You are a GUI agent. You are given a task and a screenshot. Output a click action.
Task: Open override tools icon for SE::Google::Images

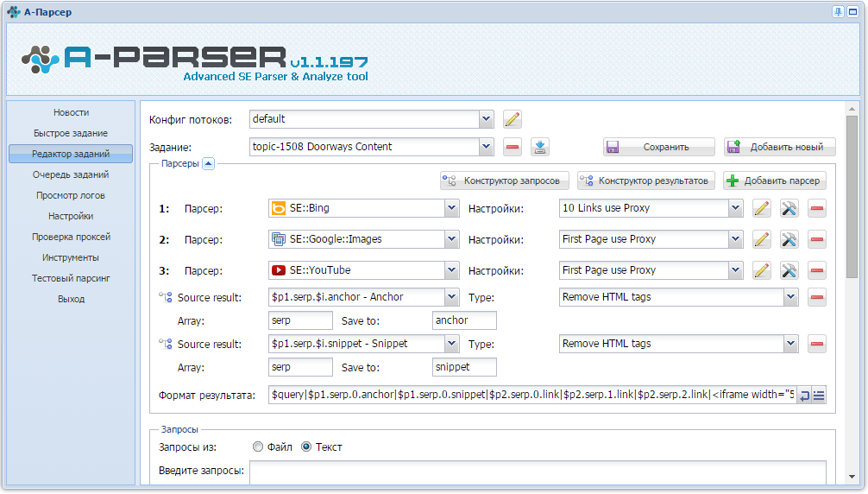789,240
